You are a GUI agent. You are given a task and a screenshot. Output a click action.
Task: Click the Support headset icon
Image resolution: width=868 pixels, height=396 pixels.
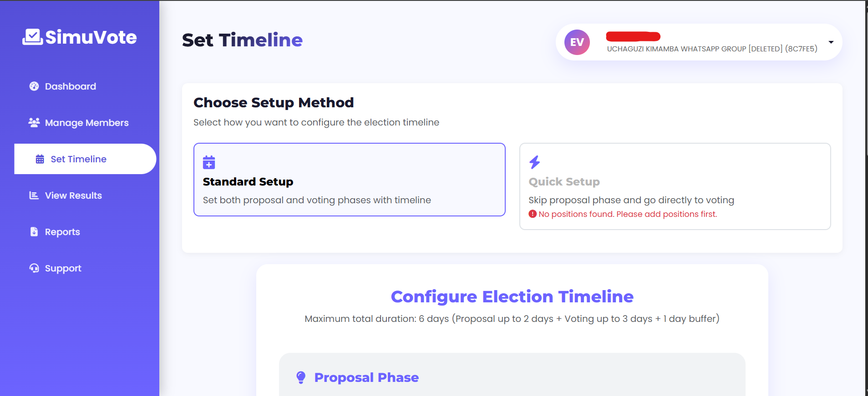click(x=34, y=268)
